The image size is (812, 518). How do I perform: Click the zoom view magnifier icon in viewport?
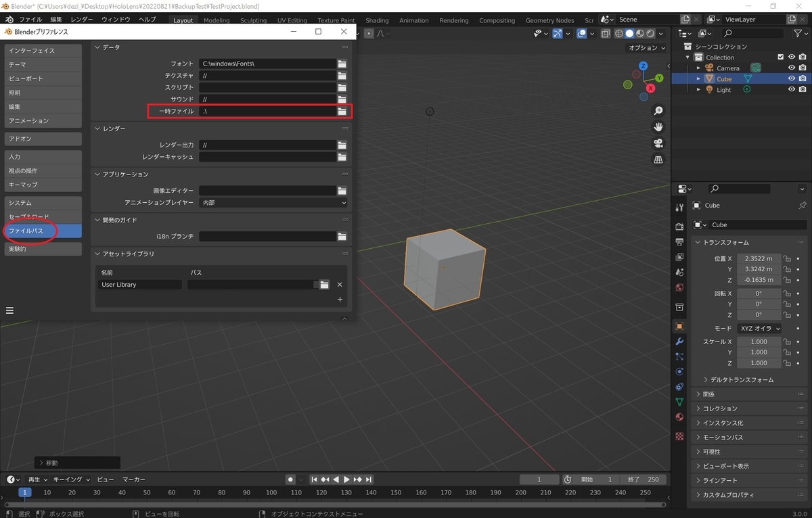(x=658, y=111)
